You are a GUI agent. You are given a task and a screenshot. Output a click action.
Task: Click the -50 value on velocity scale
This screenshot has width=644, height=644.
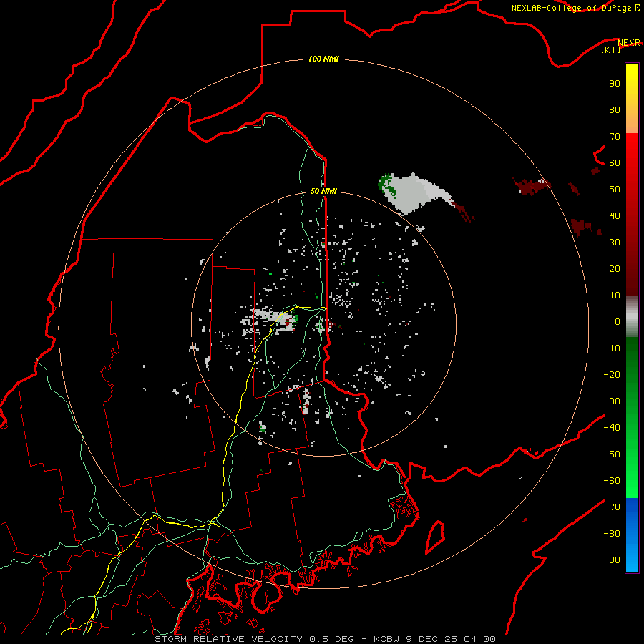[x=612, y=454]
